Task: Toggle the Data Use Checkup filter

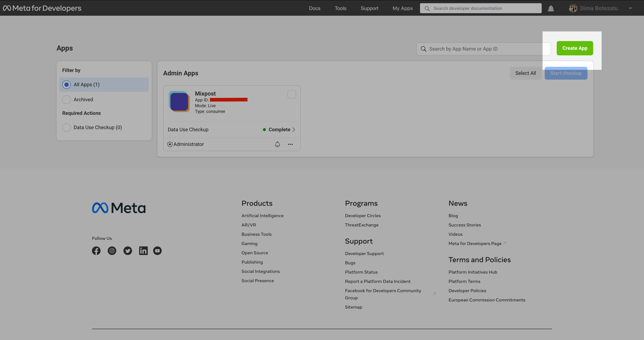Action: (66, 127)
